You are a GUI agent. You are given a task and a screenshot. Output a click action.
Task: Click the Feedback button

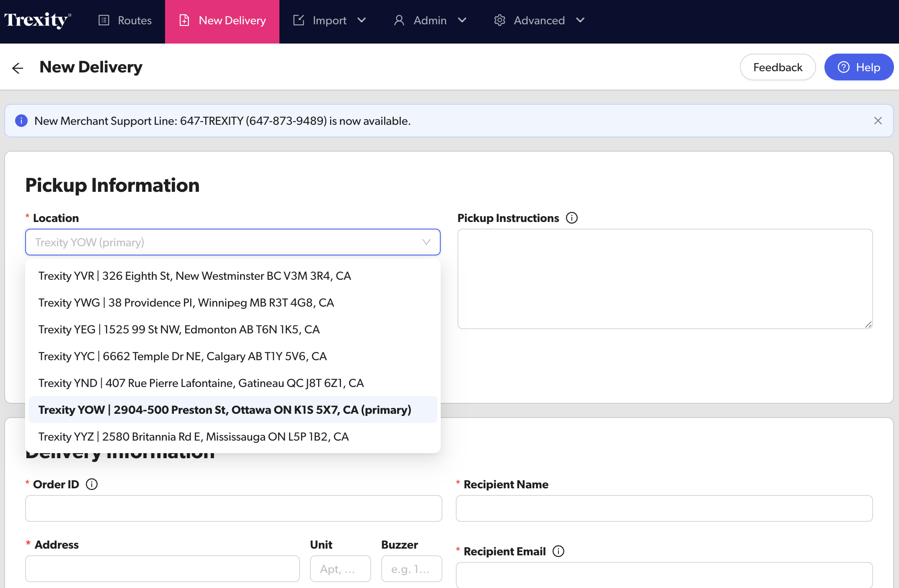pos(778,67)
